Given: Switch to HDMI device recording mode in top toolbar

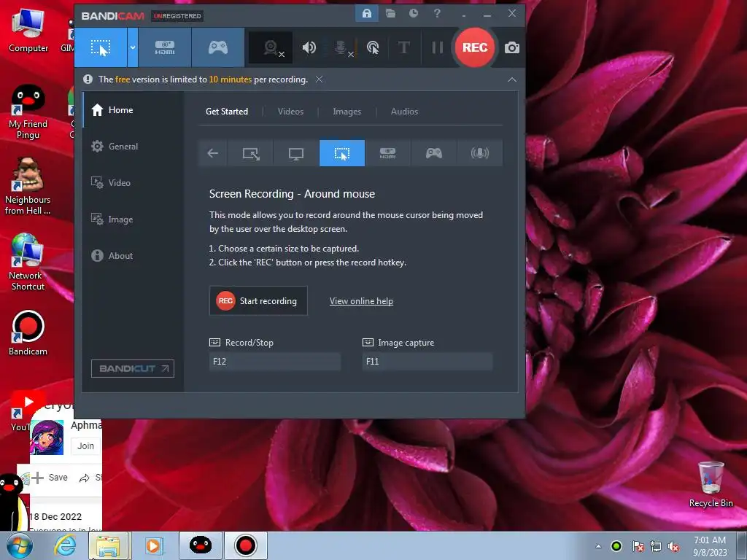Looking at the screenshot, I should (165, 47).
